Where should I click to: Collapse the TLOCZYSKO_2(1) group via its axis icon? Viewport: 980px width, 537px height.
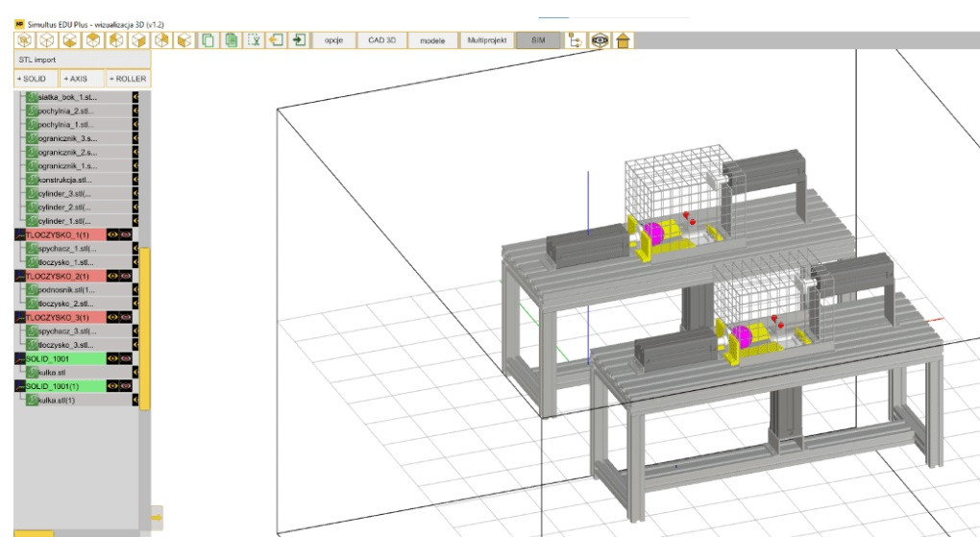pyautogui.click(x=20, y=277)
